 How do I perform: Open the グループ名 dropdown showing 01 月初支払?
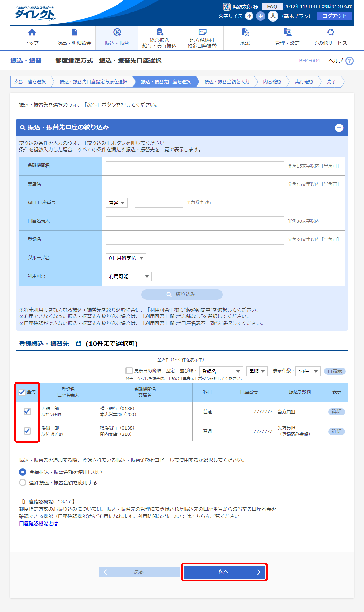pos(126,258)
